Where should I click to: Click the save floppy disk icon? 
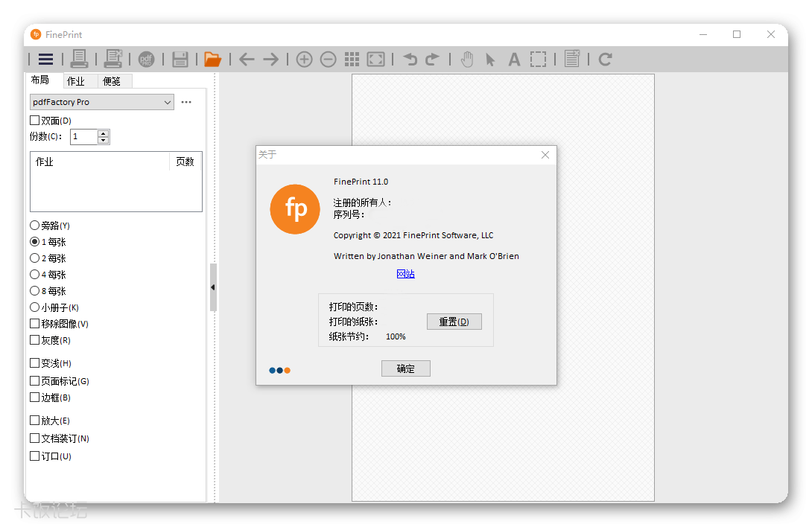[x=180, y=60]
